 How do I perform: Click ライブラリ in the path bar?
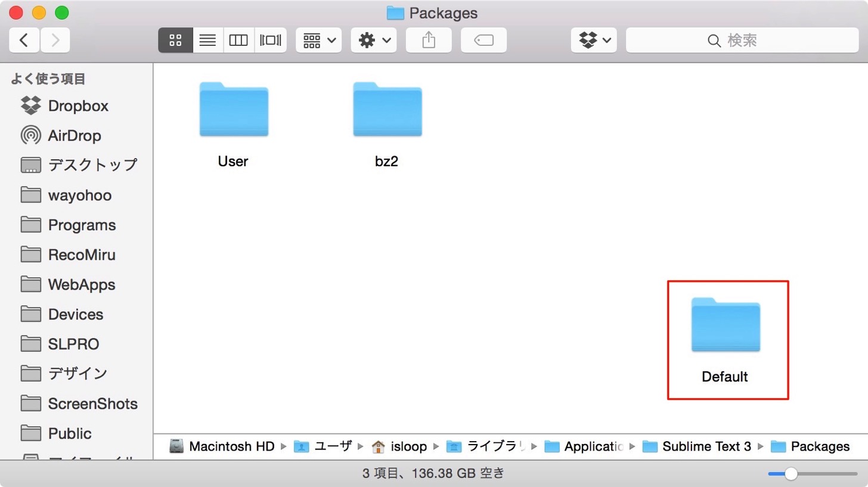[486, 446]
